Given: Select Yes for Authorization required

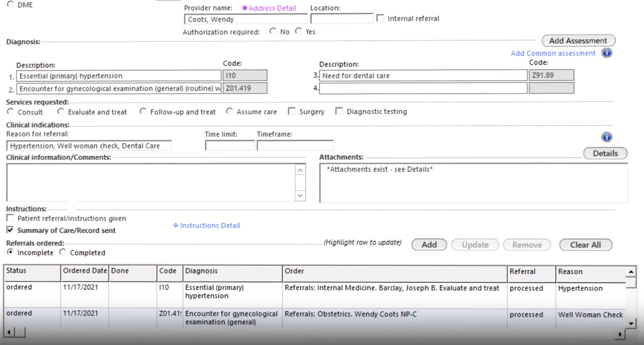Looking at the screenshot, I should tap(298, 31).
